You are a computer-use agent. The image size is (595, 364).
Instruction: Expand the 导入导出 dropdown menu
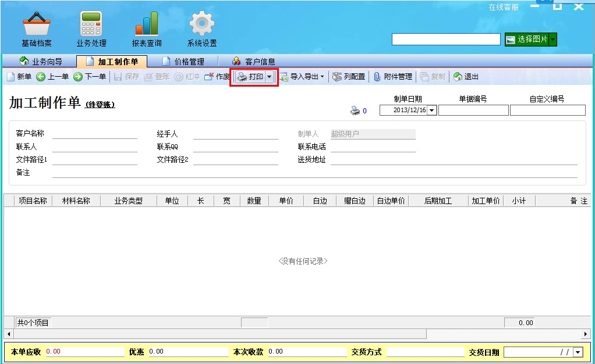coord(321,76)
